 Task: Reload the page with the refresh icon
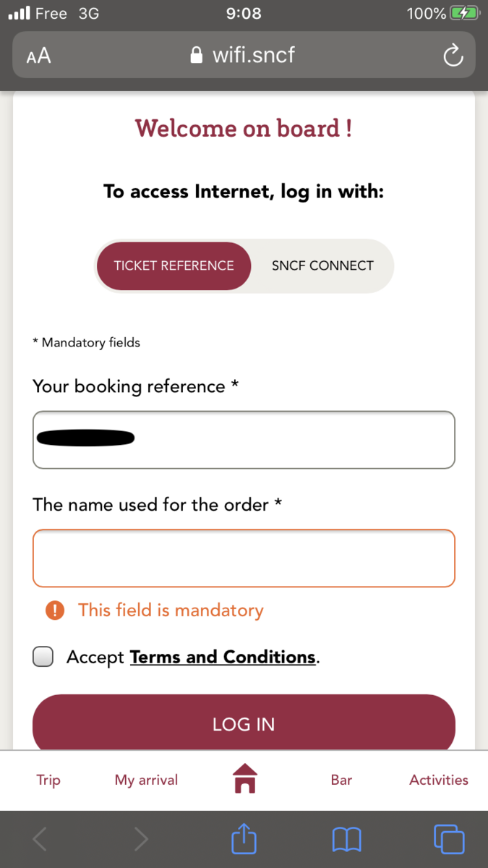(453, 56)
